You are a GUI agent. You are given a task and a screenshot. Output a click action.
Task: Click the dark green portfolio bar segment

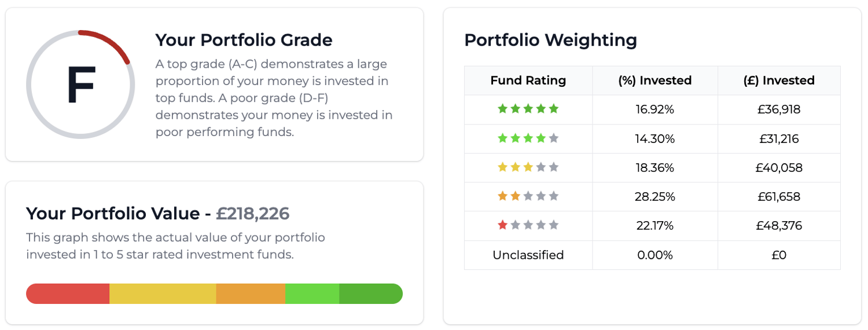point(370,294)
